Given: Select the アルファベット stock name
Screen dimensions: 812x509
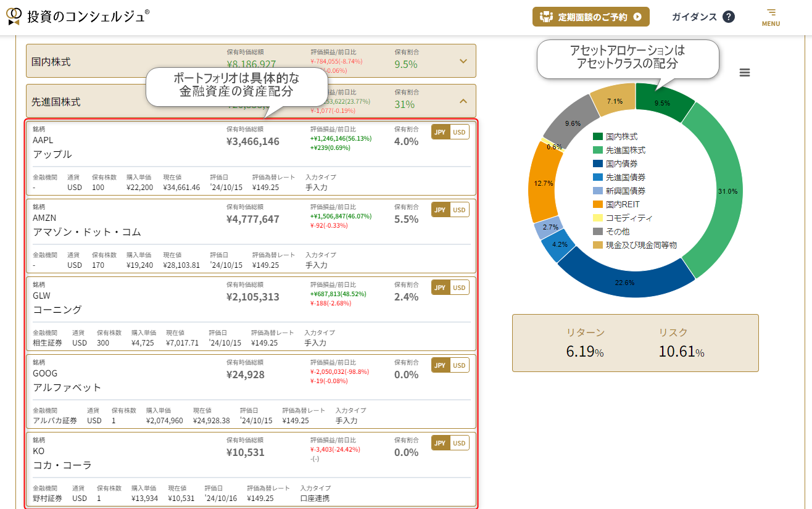Looking at the screenshot, I should coord(67,387).
